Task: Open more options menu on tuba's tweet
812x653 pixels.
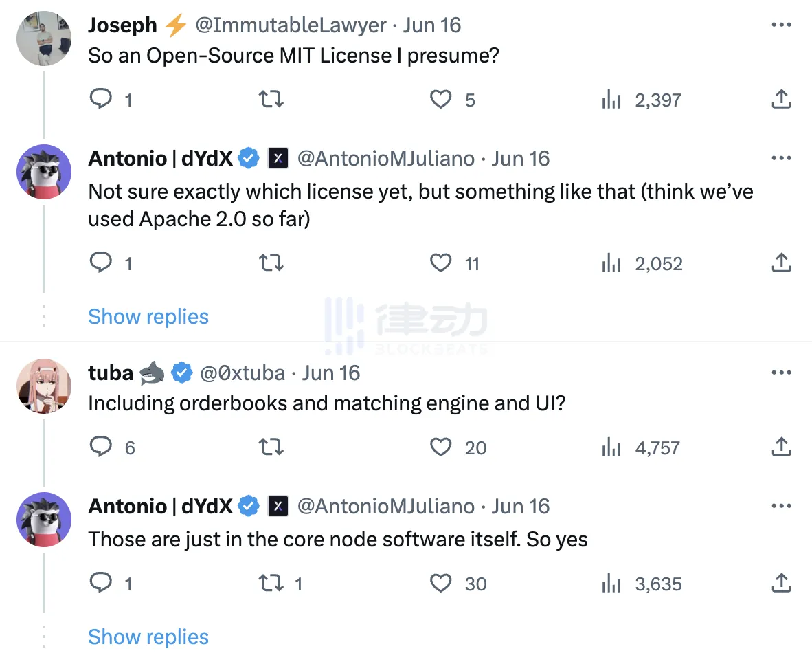Action: coord(781,373)
